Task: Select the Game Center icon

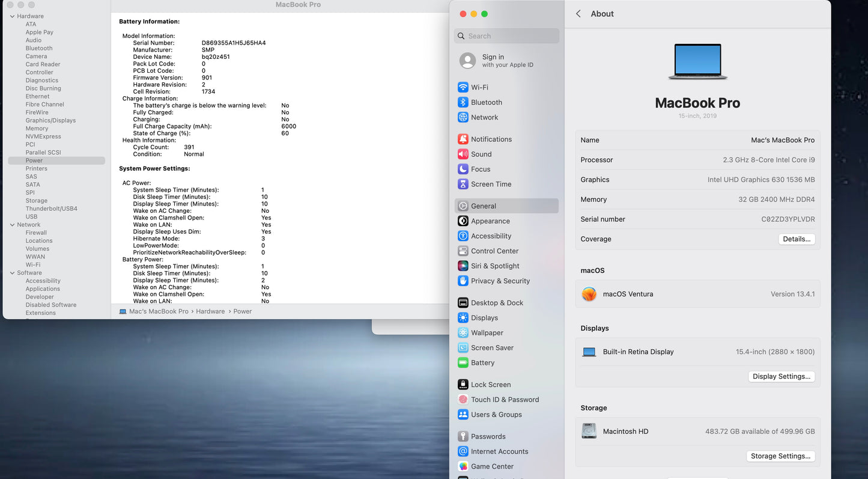Action: click(x=463, y=466)
